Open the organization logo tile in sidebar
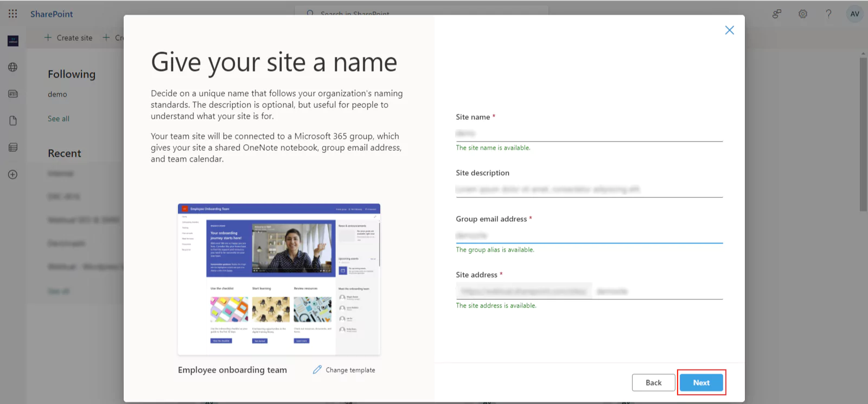Viewport: 868px width, 404px height. point(13,41)
